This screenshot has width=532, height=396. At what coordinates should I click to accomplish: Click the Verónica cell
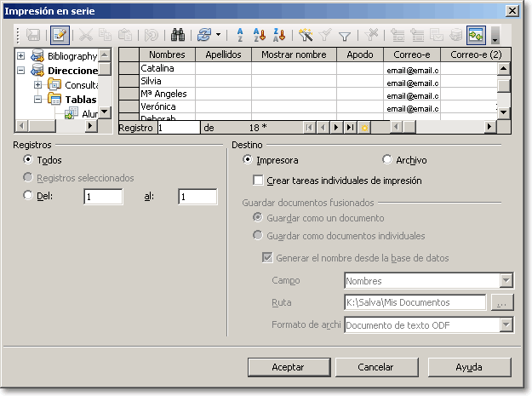pos(168,106)
